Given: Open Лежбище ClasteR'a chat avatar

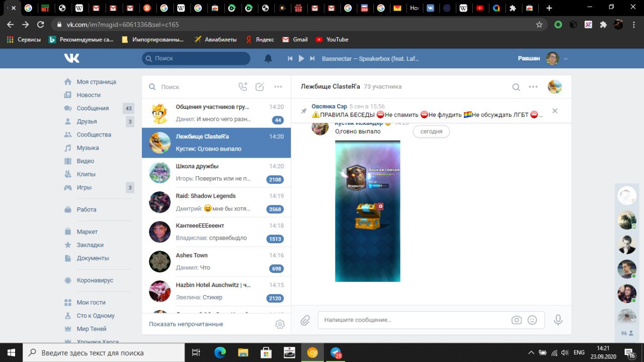Looking at the screenshot, I should pos(554,87).
